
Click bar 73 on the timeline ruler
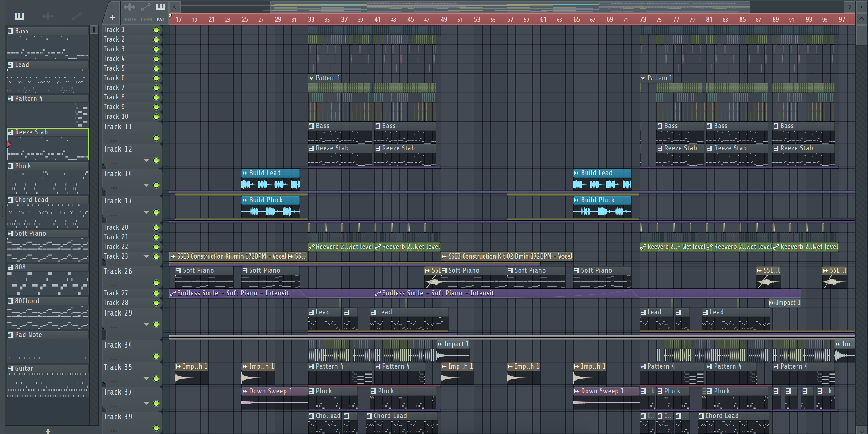pos(643,20)
